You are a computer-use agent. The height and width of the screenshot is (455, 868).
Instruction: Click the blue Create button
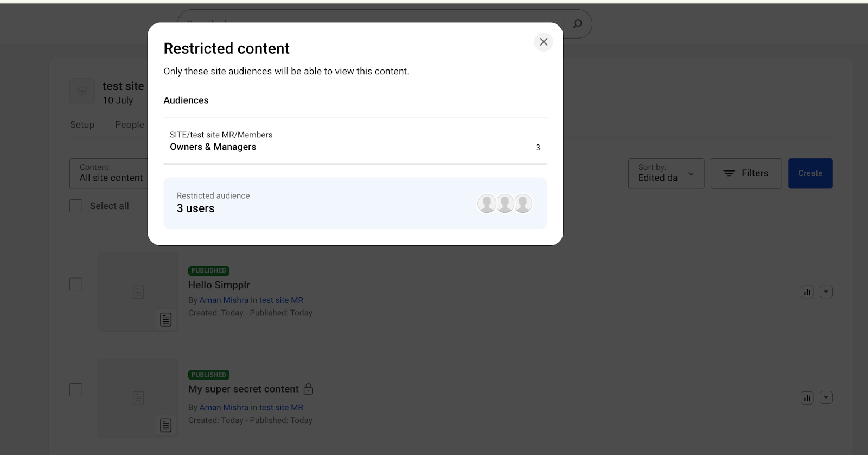[x=810, y=173]
